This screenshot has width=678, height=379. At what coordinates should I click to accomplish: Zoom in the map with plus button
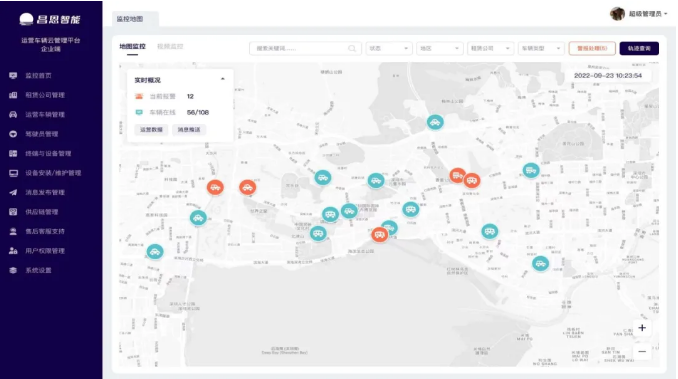642,328
